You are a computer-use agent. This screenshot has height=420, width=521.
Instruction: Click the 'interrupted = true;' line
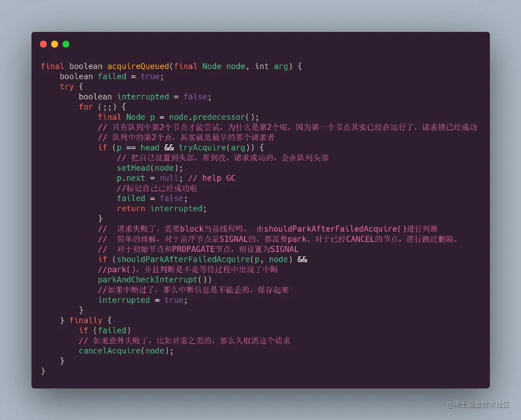(143, 300)
